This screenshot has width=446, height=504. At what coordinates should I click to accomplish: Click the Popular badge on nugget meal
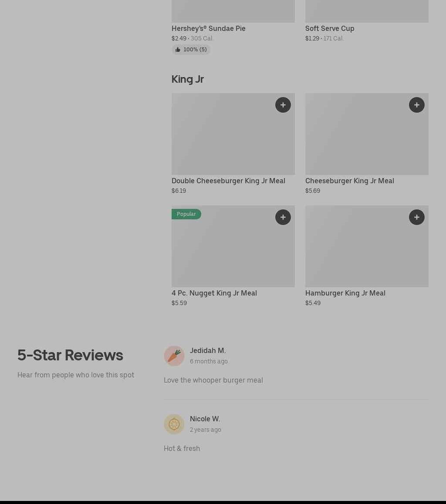pos(186,214)
